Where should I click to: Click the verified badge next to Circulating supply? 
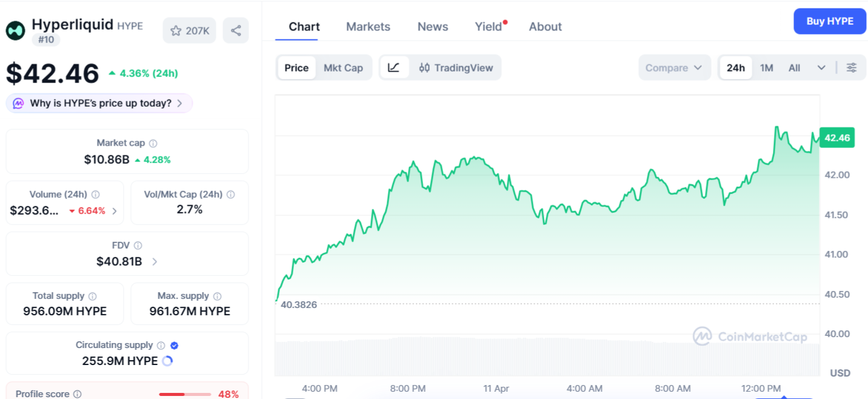tap(174, 344)
